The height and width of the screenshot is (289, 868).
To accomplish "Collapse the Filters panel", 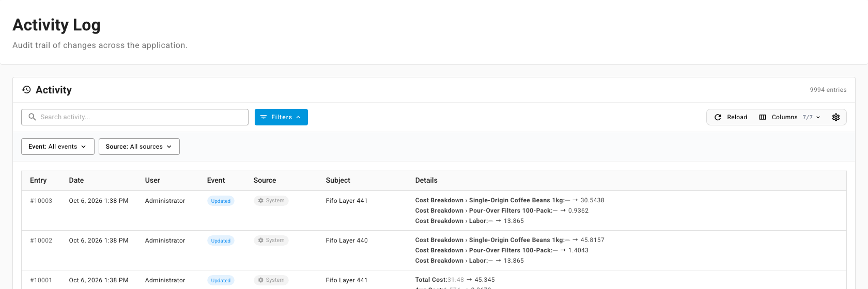I will (x=281, y=117).
